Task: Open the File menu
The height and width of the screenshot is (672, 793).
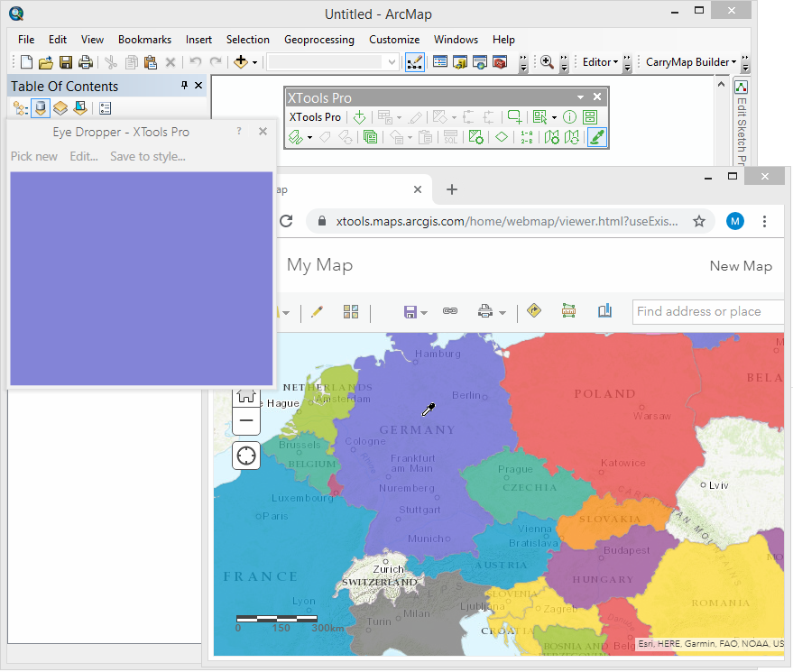Action: tap(26, 40)
